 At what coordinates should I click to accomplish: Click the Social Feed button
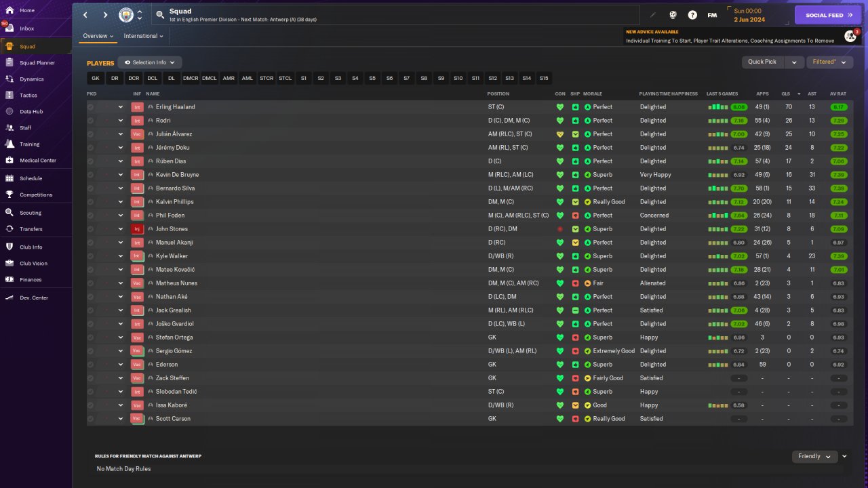[x=828, y=15]
